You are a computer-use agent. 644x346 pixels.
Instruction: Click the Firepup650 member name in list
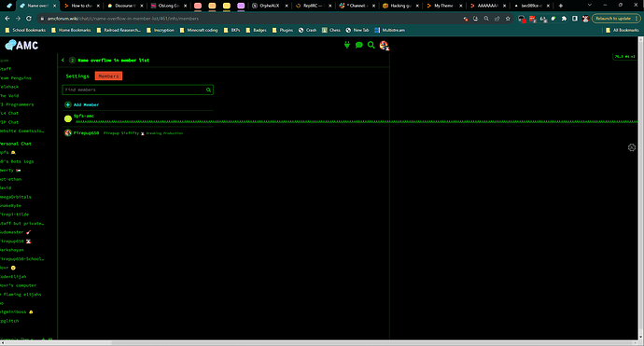click(x=86, y=133)
